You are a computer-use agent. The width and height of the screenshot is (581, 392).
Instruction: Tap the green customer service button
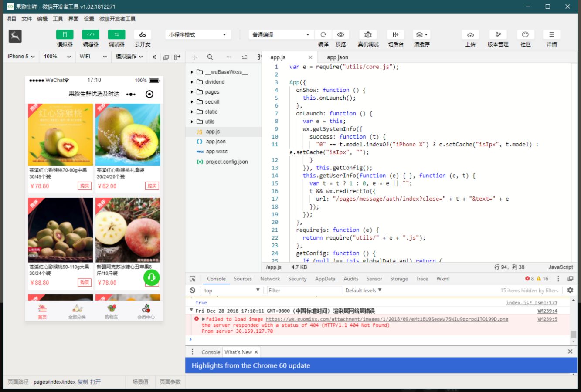click(152, 277)
